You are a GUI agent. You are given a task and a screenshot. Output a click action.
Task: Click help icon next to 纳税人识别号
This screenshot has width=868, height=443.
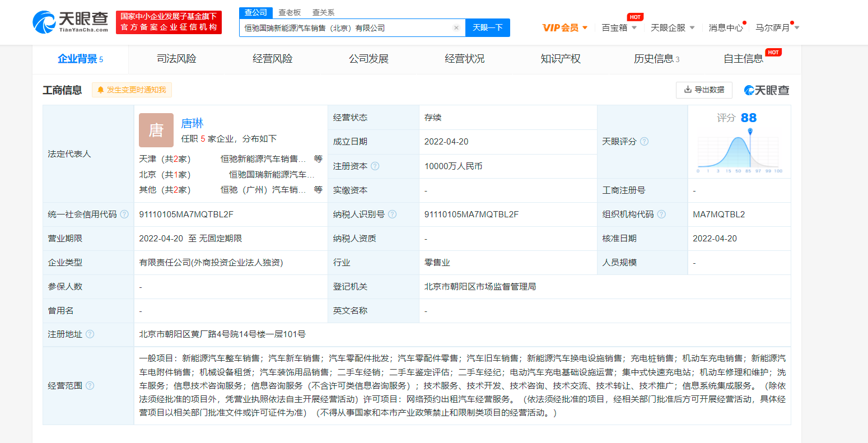click(392, 214)
